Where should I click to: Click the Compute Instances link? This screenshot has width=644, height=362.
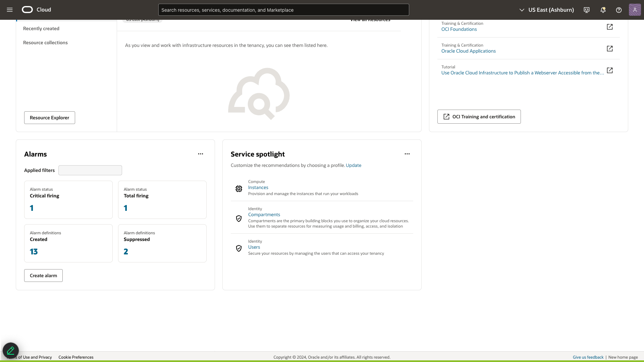(x=258, y=187)
